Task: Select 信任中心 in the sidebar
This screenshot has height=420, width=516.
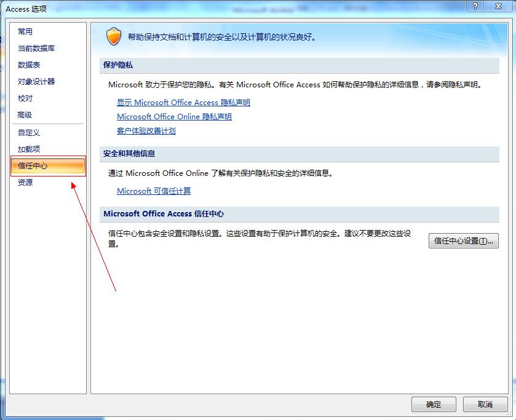Action: [48, 166]
